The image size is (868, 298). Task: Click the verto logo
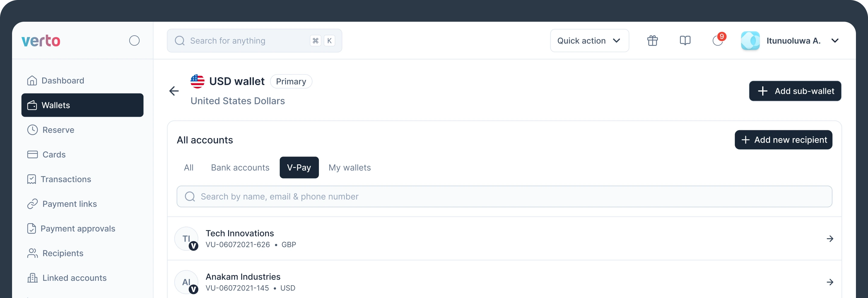coord(41,41)
